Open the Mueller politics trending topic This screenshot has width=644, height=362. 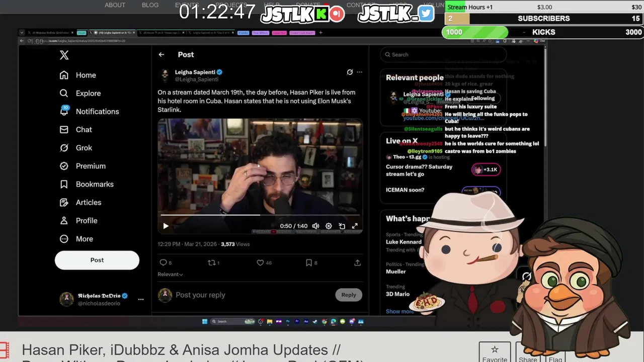(x=396, y=271)
